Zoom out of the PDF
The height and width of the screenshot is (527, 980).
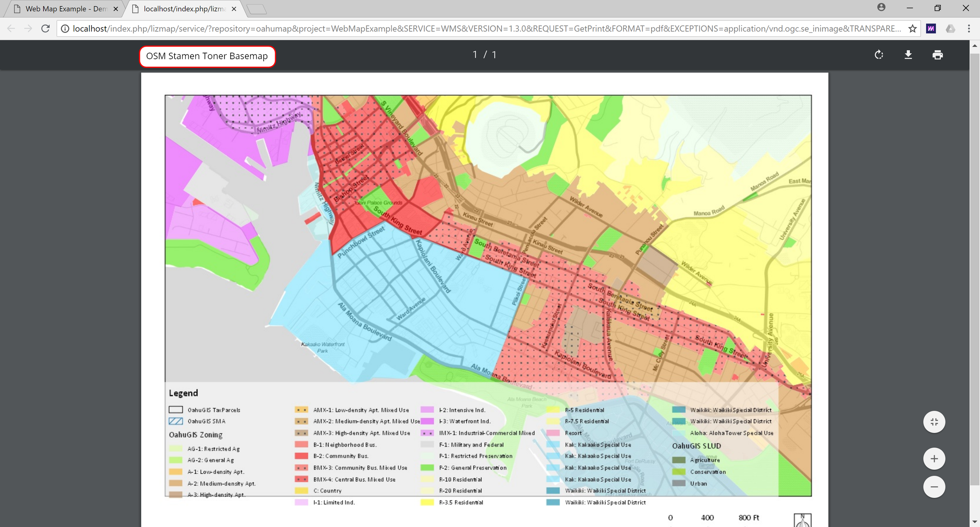click(x=934, y=487)
